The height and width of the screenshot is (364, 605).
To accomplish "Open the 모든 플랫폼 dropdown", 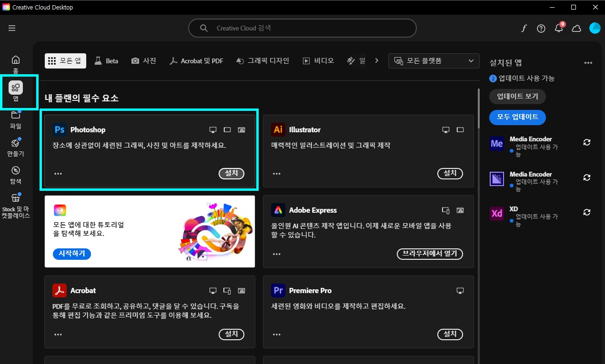I will point(433,60).
